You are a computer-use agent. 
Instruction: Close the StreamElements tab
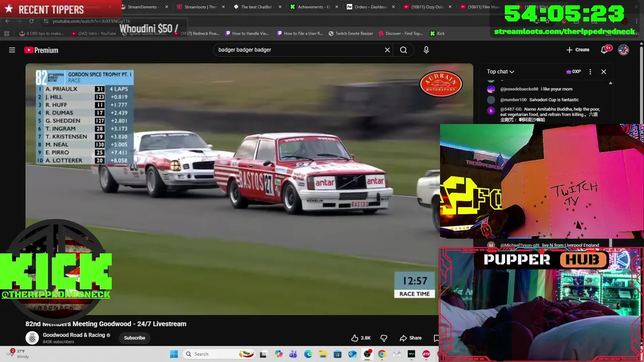pos(167,7)
